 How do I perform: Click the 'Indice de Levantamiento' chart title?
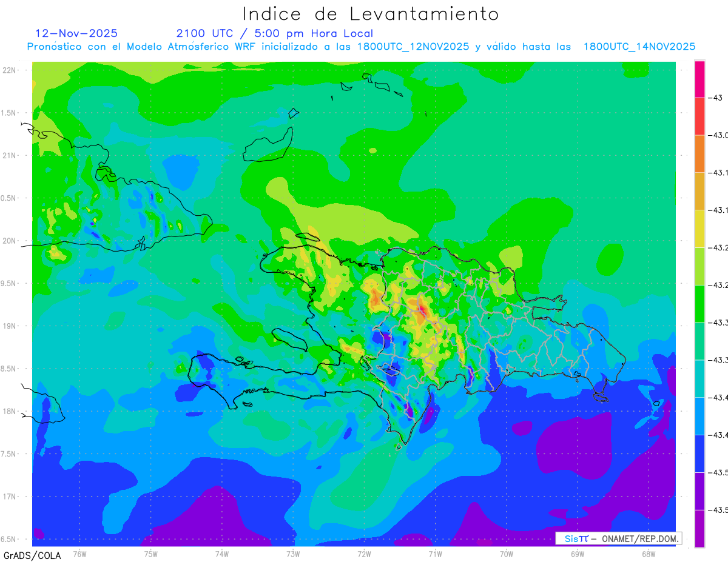coord(371,14)
